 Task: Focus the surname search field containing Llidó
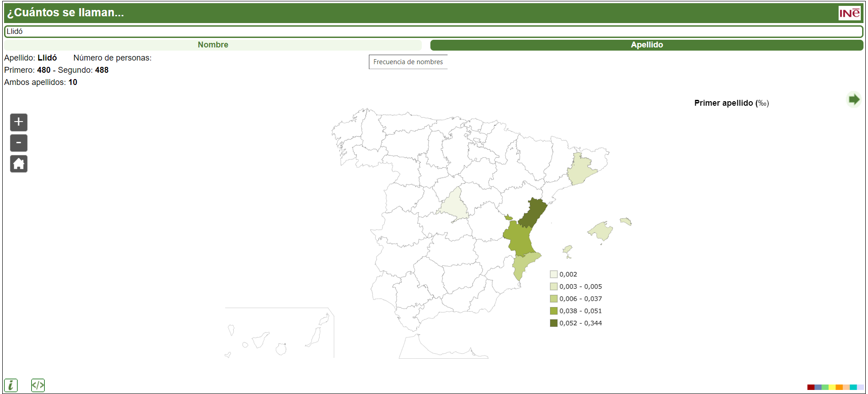click(433, 31)
